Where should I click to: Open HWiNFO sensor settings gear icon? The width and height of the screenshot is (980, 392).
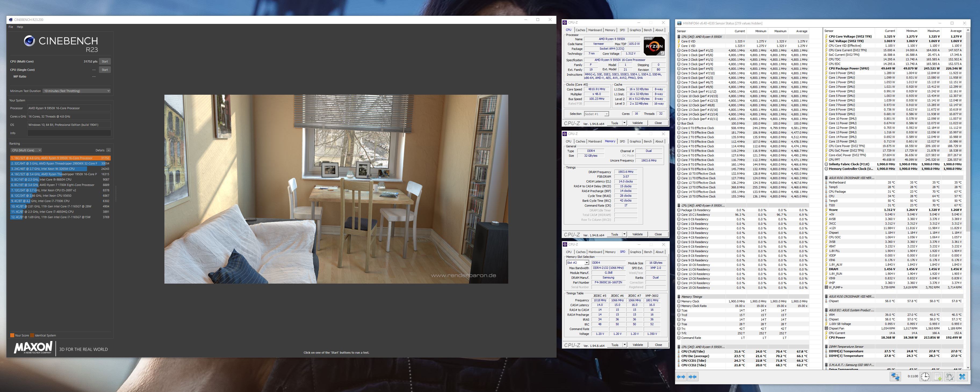pos(950,376)
